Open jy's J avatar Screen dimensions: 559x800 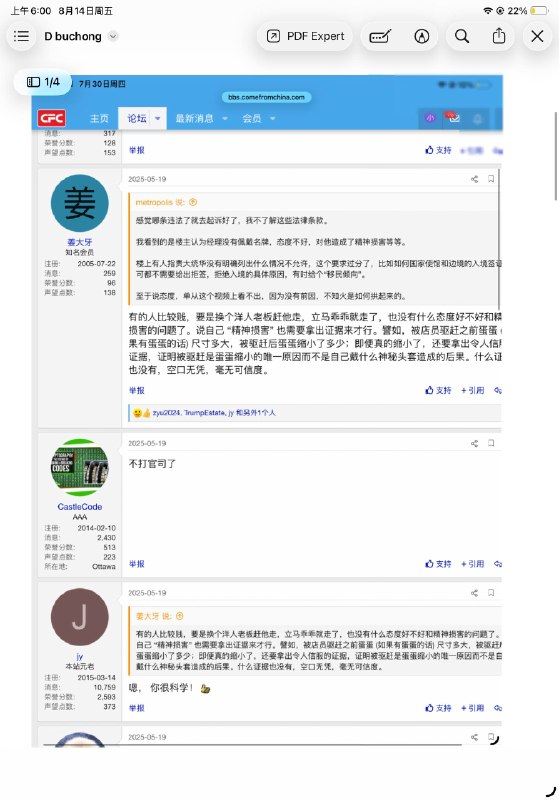80,617
